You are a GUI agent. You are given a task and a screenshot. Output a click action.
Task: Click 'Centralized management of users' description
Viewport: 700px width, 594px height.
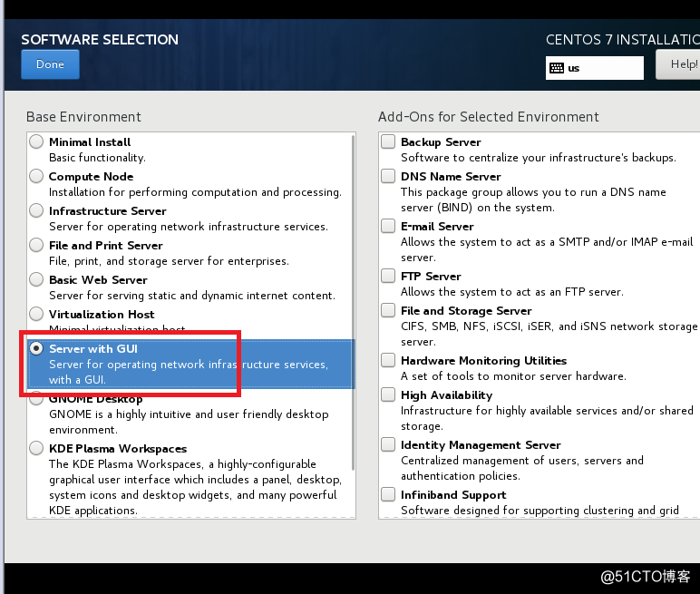(x=522, y=468)
